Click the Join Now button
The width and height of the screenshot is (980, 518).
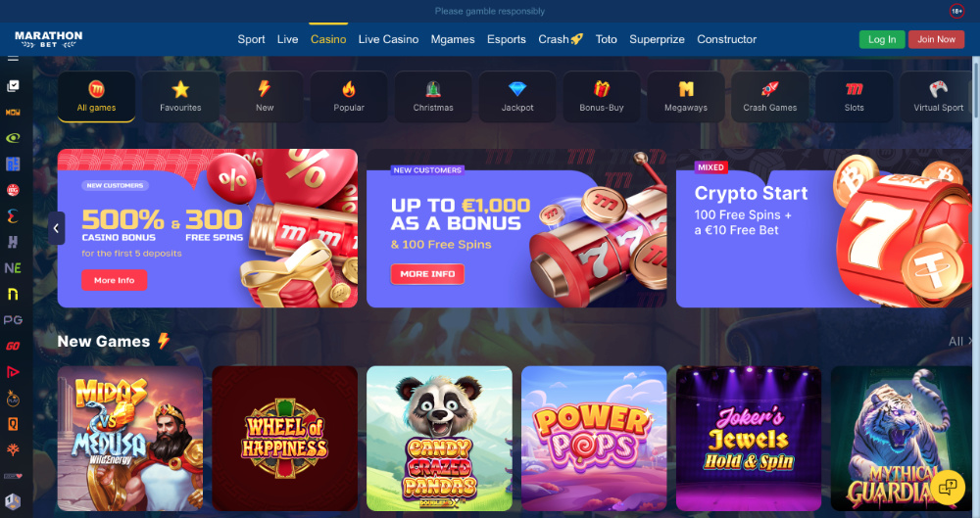coord(936,39)
